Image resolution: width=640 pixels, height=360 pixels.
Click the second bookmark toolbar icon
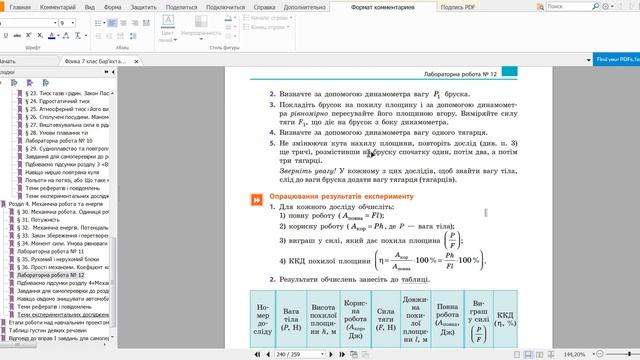click(x=30, y=83)
